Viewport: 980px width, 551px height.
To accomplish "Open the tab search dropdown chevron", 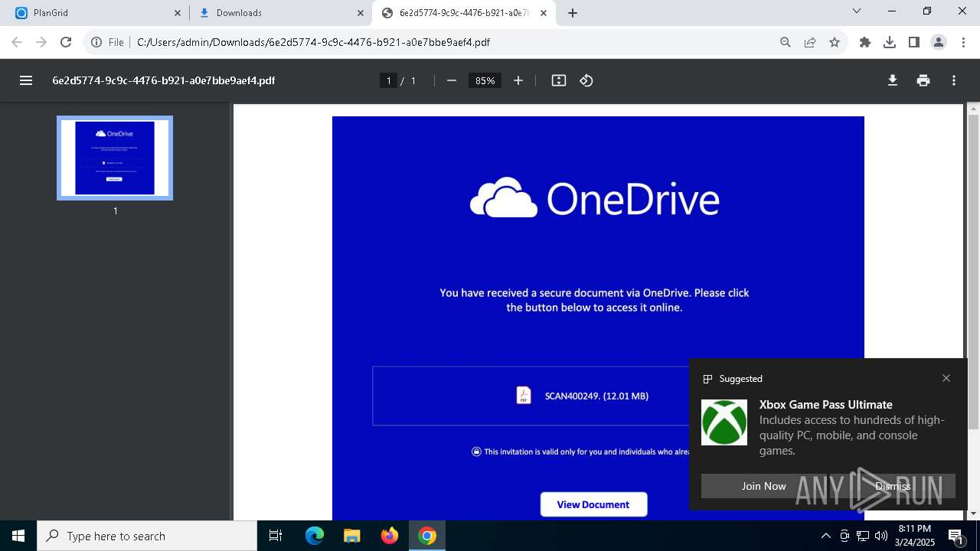I will [857, 11].
